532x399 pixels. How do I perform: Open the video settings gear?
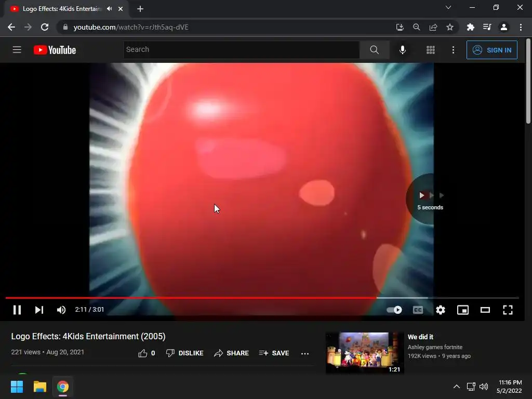(441, 310)
